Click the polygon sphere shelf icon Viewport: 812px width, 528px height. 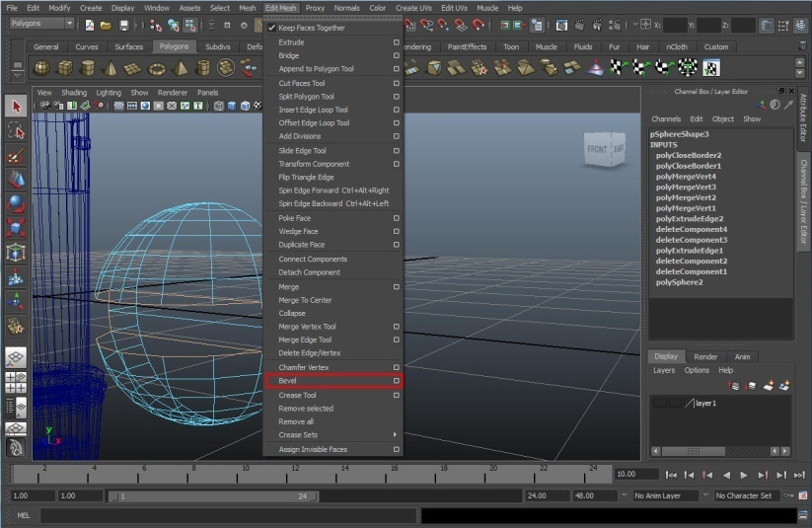(x=41, y=67)
